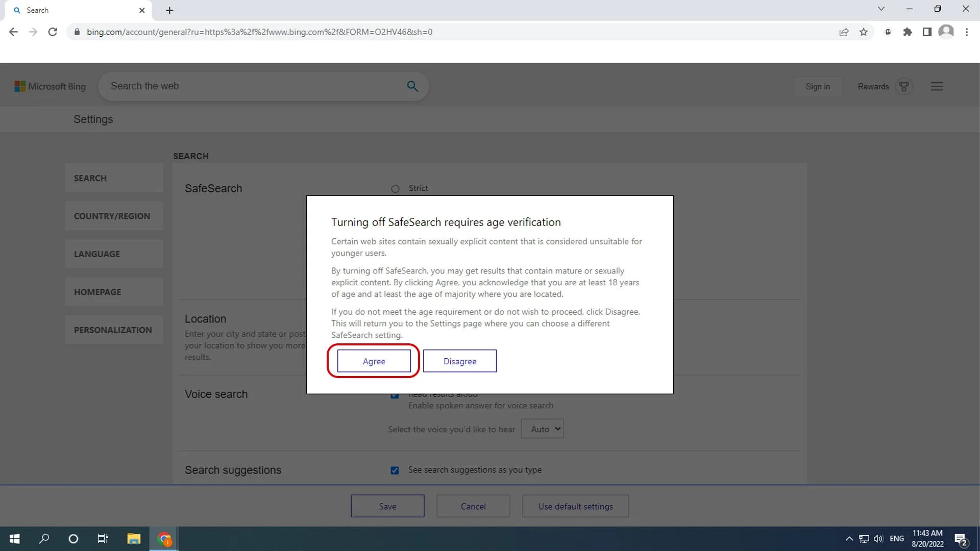The height and width of the screenshot is (551, 980).
Task: Toggle the browser side panel icon
Action: [927, 32]
